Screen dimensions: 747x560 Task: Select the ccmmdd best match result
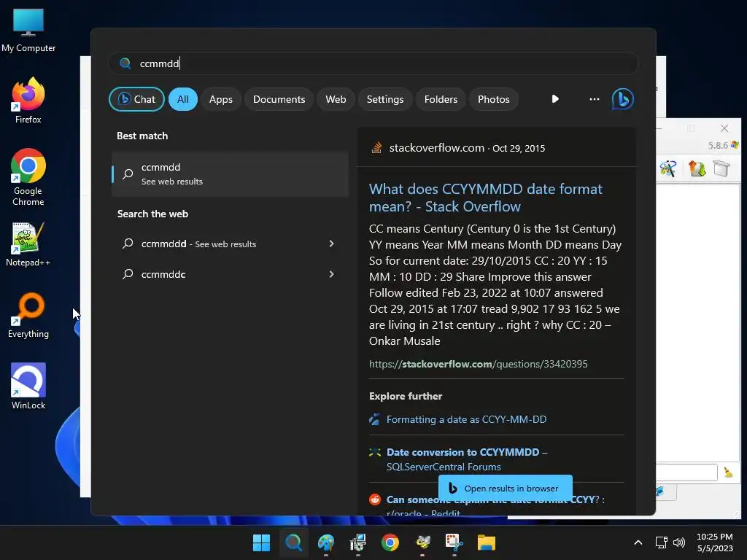click(x=230, y=174)
